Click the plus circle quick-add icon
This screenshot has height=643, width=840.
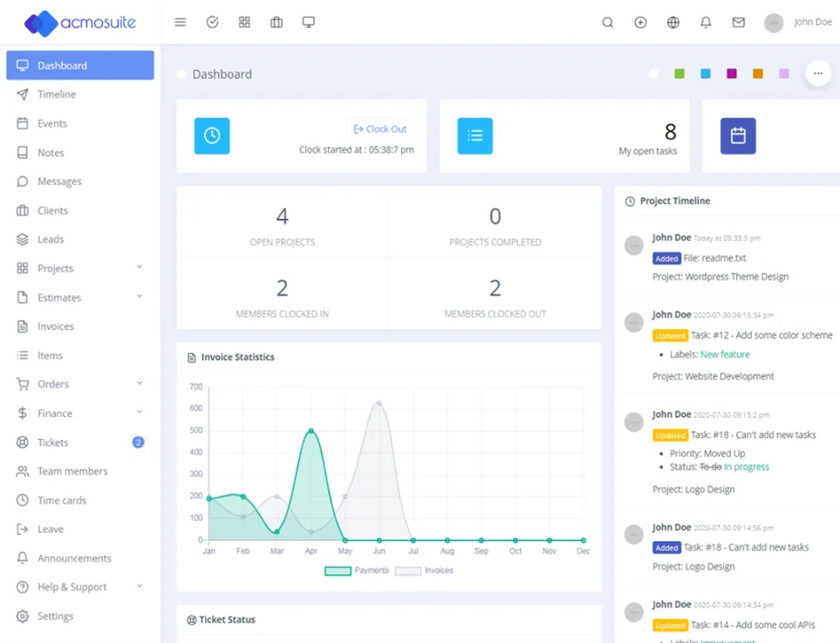[x=640, y=23]
